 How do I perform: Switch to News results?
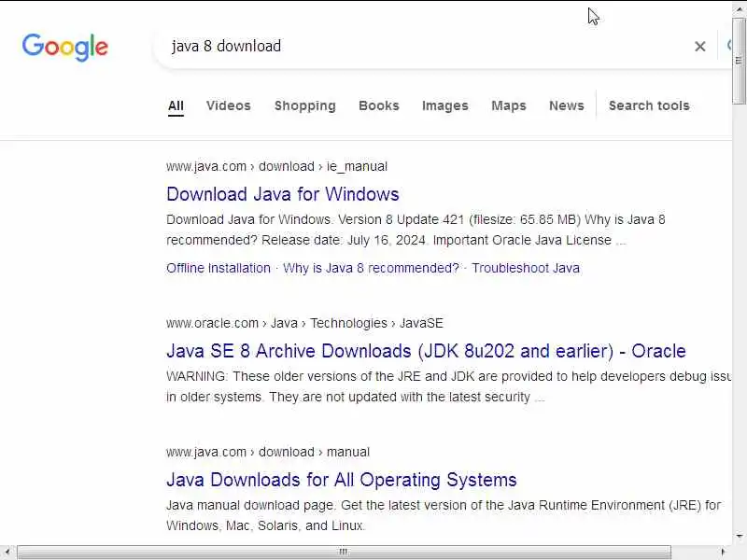567,105
